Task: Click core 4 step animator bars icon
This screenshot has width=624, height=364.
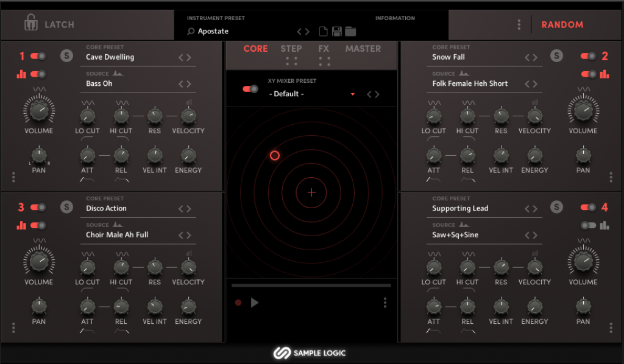Action: [604, 225]
